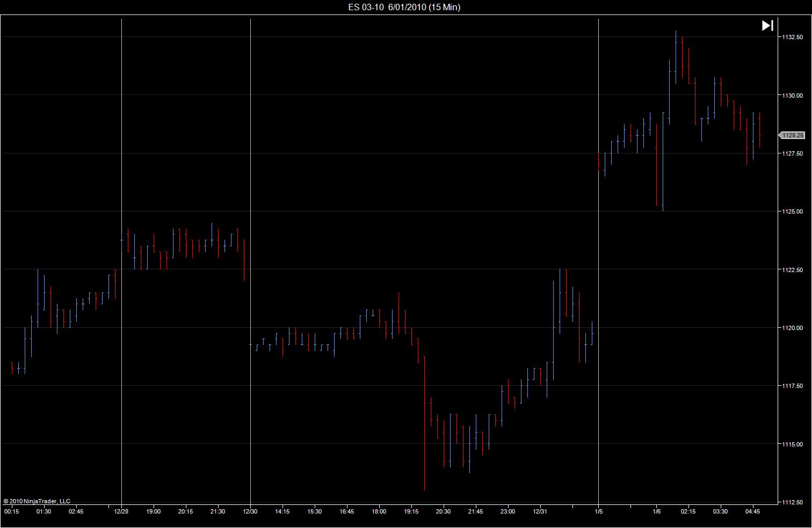
Task: Click the 19:15 time axis label
Action: (411, 511)
